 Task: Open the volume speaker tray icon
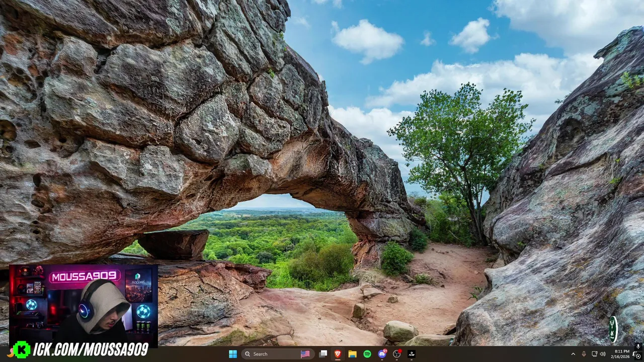point(603,354)
